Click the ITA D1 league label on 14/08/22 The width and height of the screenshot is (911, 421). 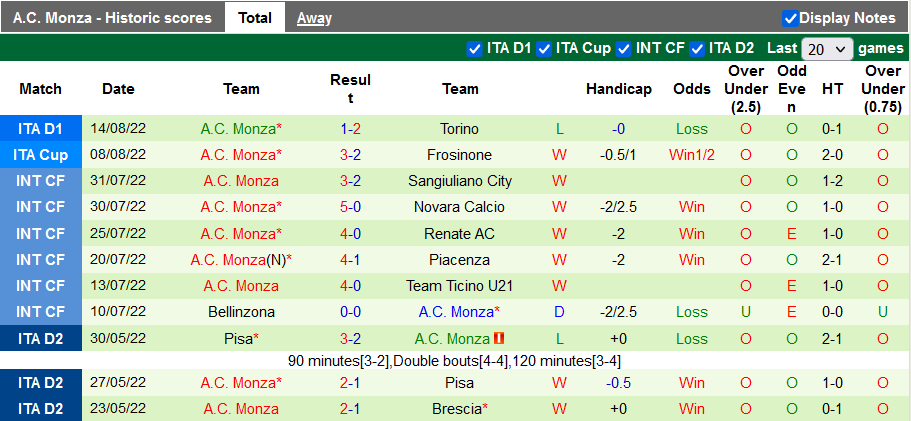40,129
